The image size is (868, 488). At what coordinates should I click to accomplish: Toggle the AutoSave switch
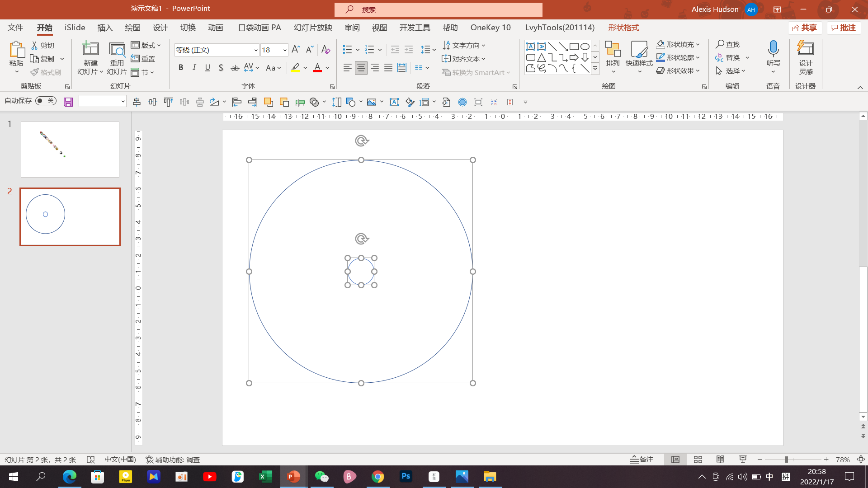pos(46,101)
